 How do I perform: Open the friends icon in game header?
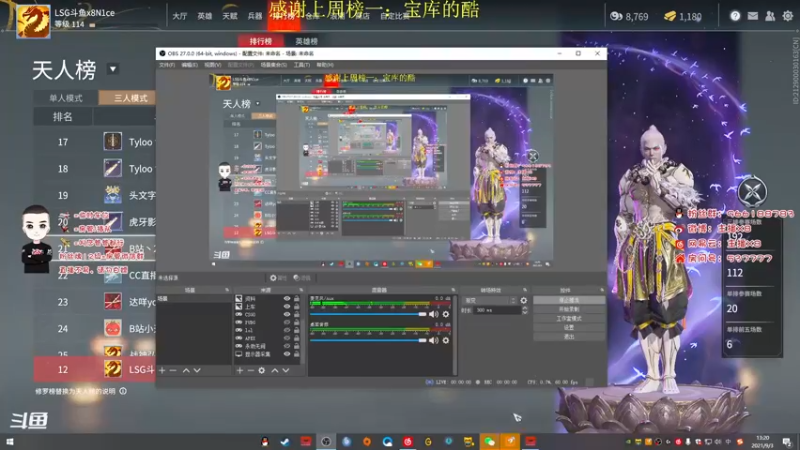click(x=770, y=16)
